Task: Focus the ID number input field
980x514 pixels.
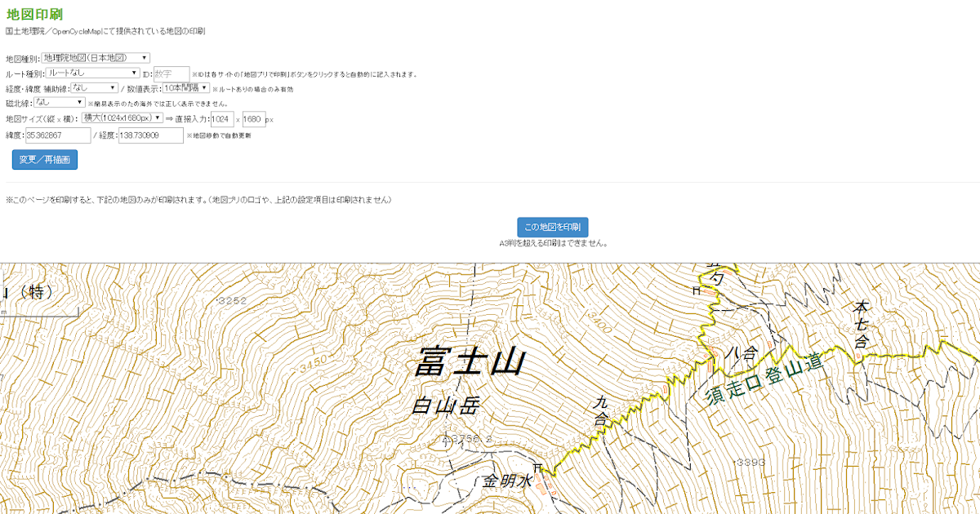Action: click(x=171, y=74)
